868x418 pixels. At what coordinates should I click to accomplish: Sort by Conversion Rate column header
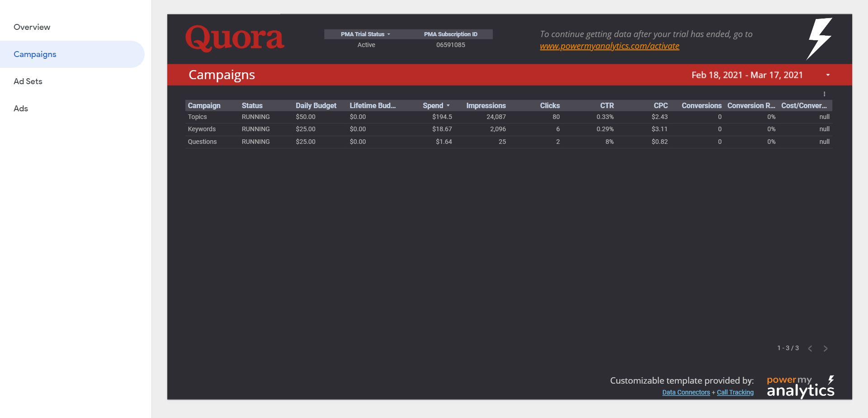coord(751,105)
